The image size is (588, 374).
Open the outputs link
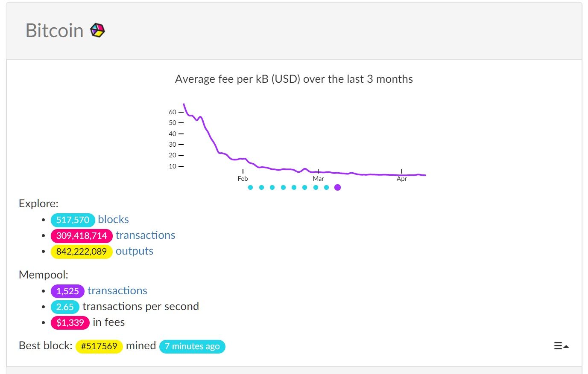[x=134, y=251]
